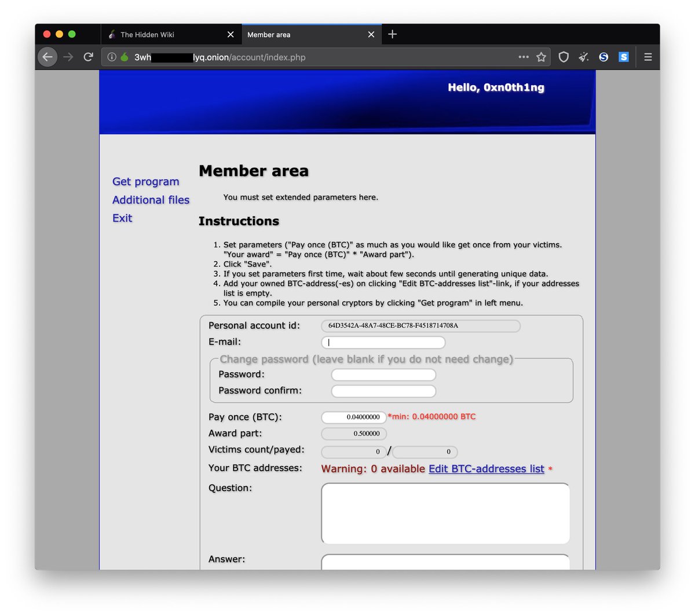This screenshot has width=695, height=616.
Task: Click the blue S extension icon
Action: 623,57
